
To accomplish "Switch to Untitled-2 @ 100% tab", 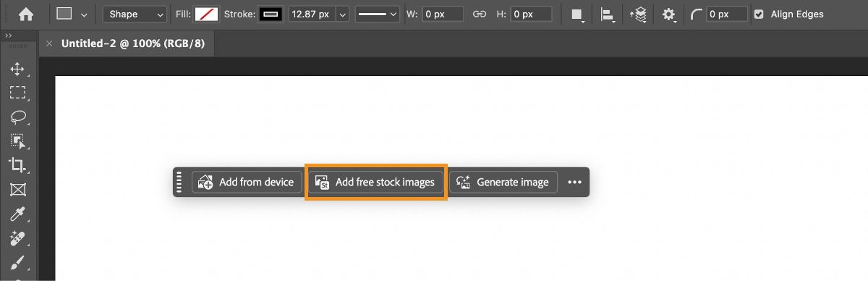I will [x=133, y=43].
